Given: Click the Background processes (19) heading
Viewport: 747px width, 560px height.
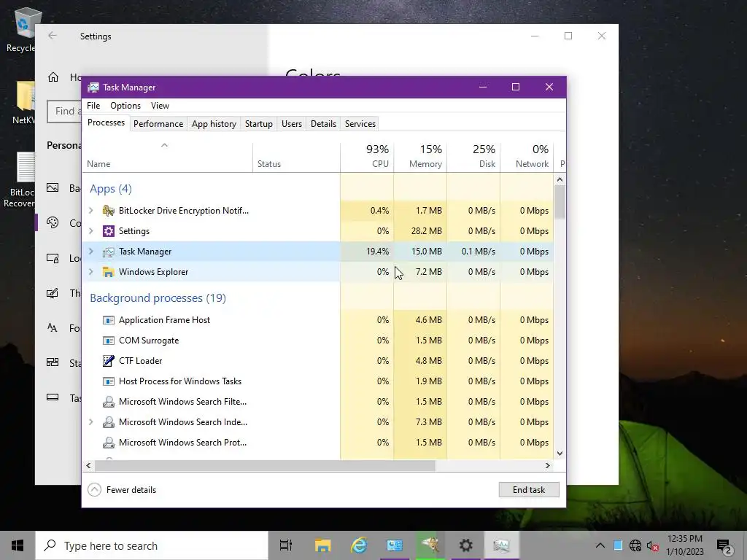Looking at the screenshot, I should tap(158, 298).
